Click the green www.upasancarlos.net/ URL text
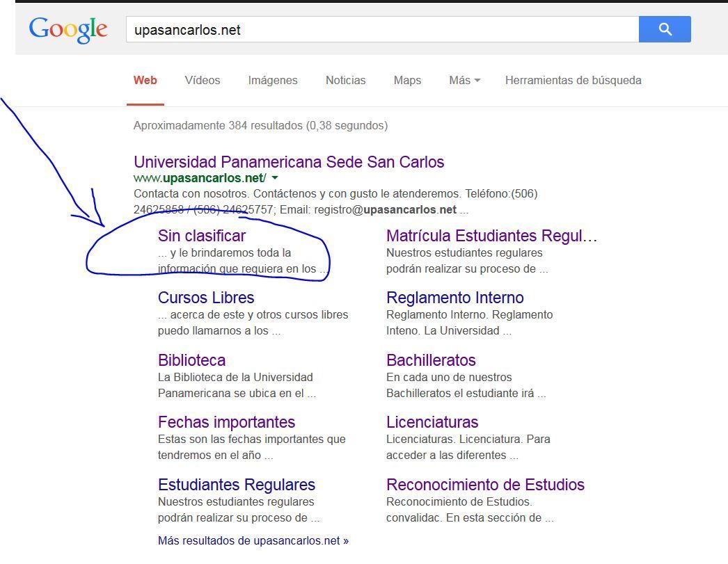Viewport: 728px width, 564px height. 200,177
